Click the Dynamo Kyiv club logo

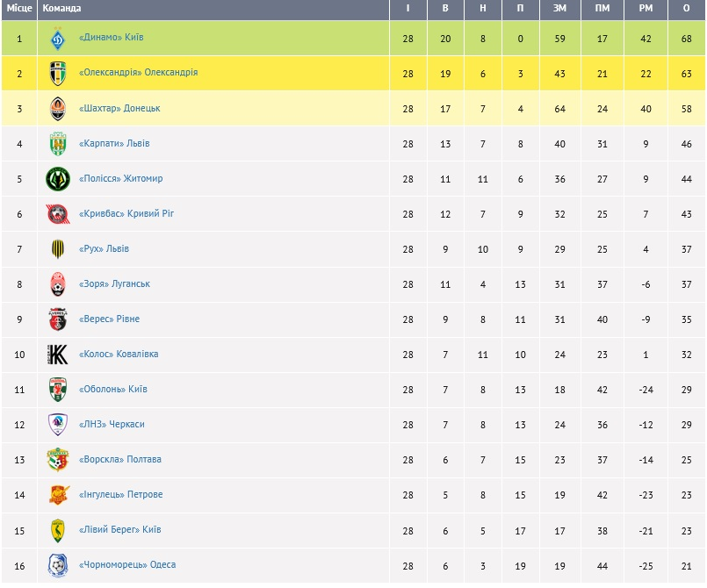[57, 39]
